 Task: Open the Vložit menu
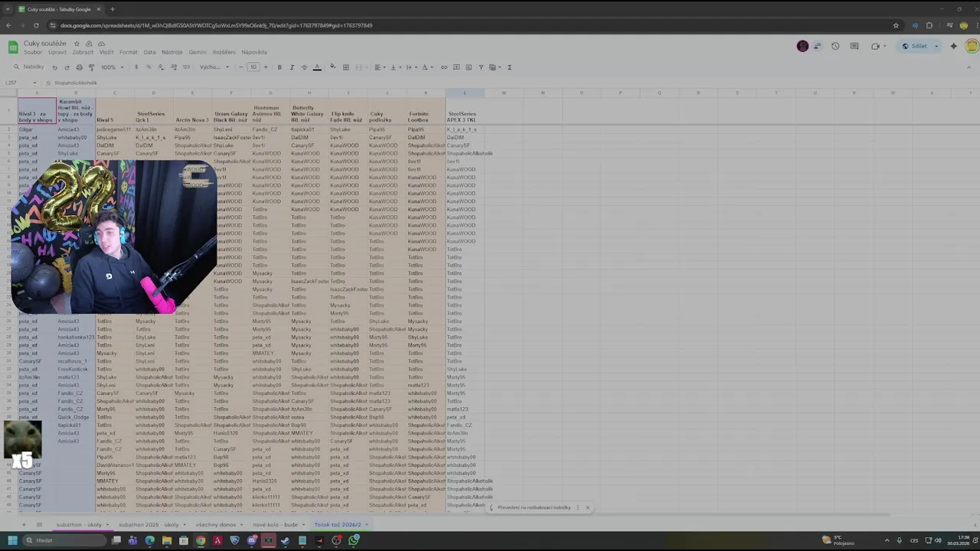coord(106,52)
